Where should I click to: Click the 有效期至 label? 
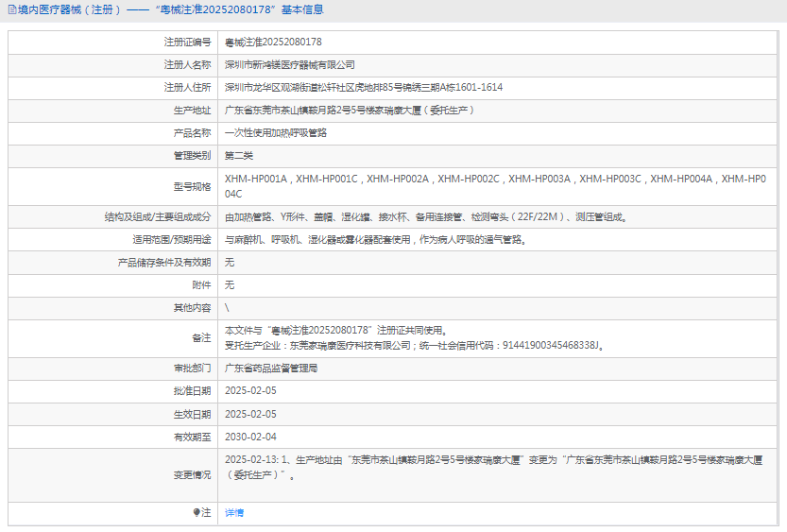192,437
